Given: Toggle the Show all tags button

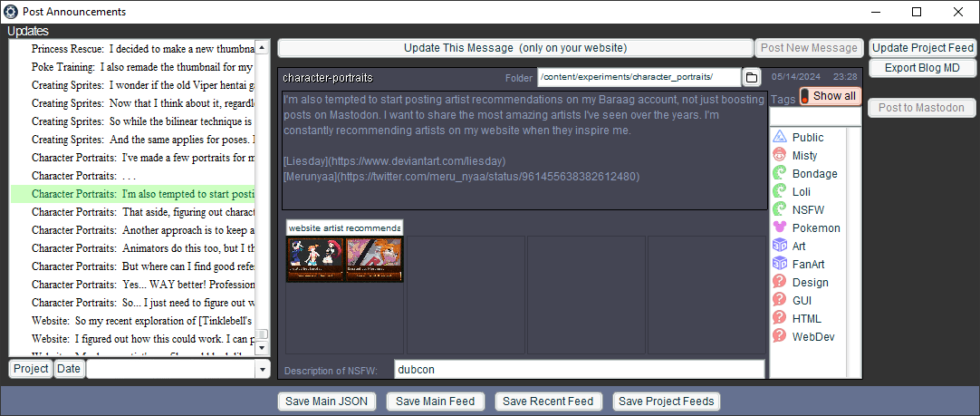Looking at the screenshot, I should click(829, 96).
